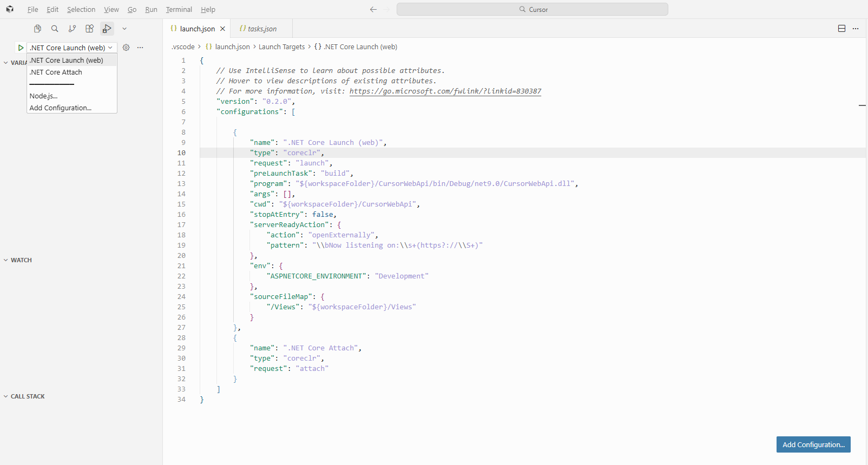Screen dimensions: 868x465
Task: Click the "stopAtEntry" key text
Action: pyautogui.click(x=277, y=214)
